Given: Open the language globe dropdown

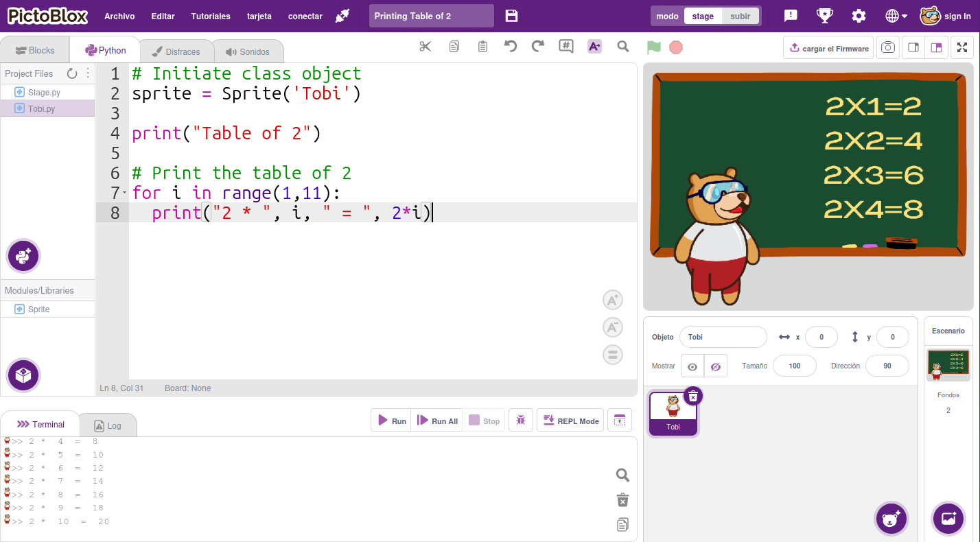Looking at the screenshot, I should coord(896,16).
